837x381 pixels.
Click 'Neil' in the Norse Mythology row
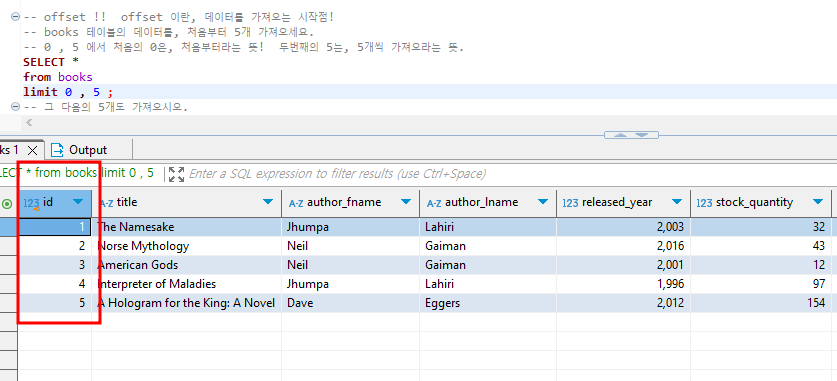(x=350, y=246)
